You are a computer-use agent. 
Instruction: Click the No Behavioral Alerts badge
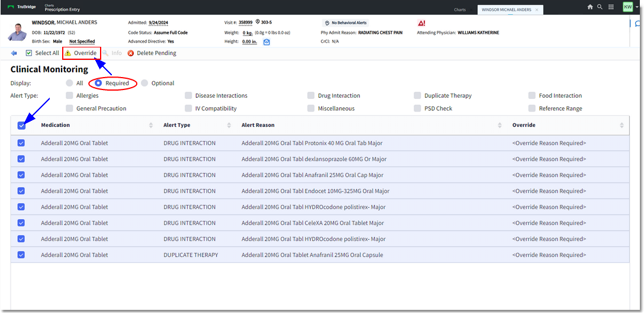tap(346, 23)
